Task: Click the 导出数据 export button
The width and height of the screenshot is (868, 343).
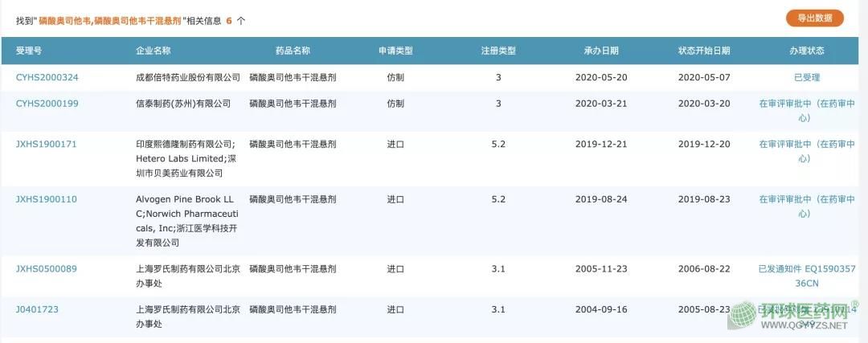Action: (x=814, y=18)
